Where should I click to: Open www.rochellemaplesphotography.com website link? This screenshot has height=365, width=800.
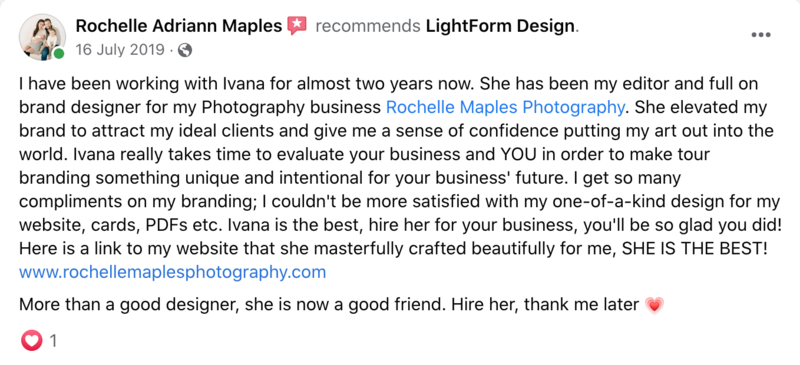tap(172, 272)
